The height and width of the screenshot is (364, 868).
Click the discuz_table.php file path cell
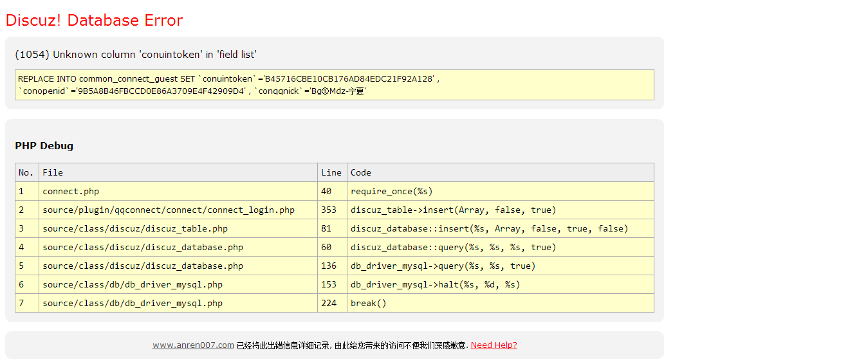pyautogui.click(x=135, y=228)
